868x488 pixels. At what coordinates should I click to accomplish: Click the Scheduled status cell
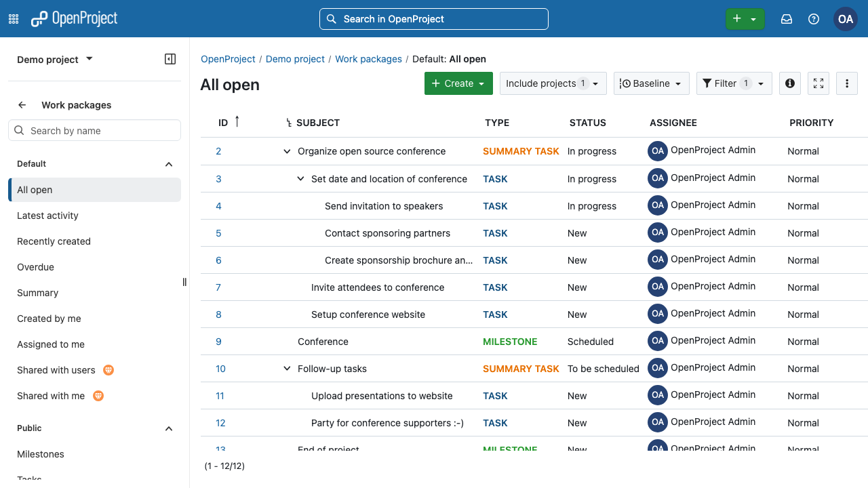(x=591, y=342)
